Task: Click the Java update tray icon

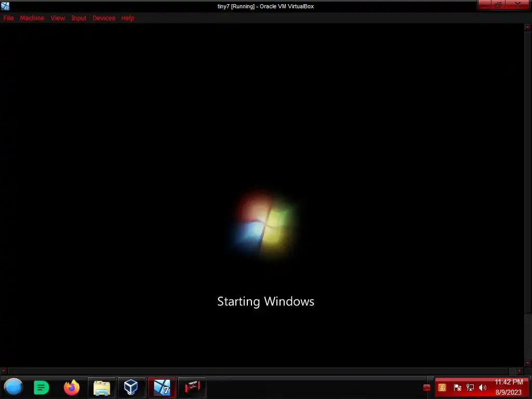Action: tap(442, 388)
